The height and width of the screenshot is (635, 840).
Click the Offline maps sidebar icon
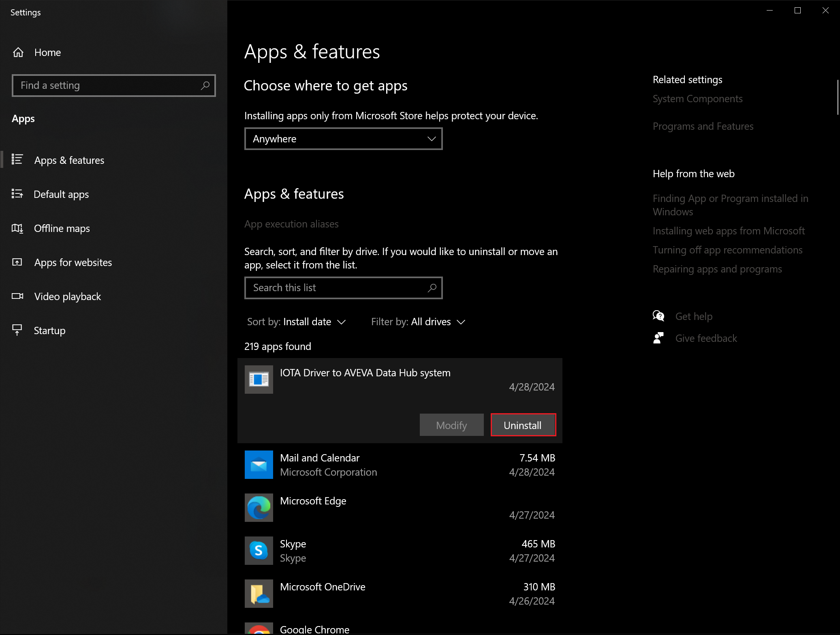tap(17, 228)
